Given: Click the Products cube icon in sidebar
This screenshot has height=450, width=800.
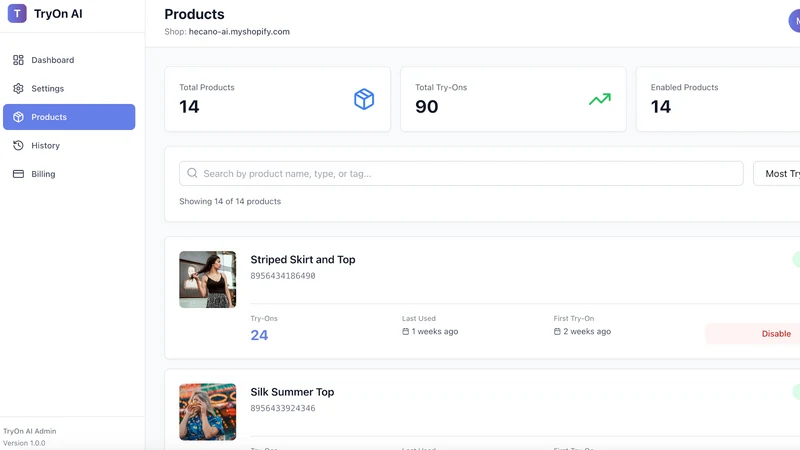Looking at the screenshot, I should (18, 117).
